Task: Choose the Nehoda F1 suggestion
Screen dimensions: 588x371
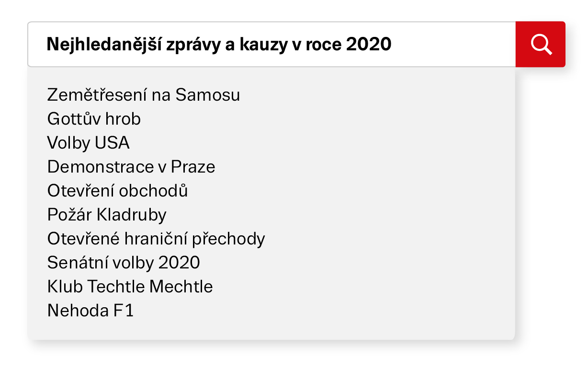Action: (x=90, y=311)
